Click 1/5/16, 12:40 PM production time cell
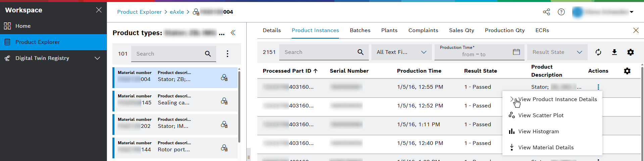644x161 pixels. click(x=420, y=143)
